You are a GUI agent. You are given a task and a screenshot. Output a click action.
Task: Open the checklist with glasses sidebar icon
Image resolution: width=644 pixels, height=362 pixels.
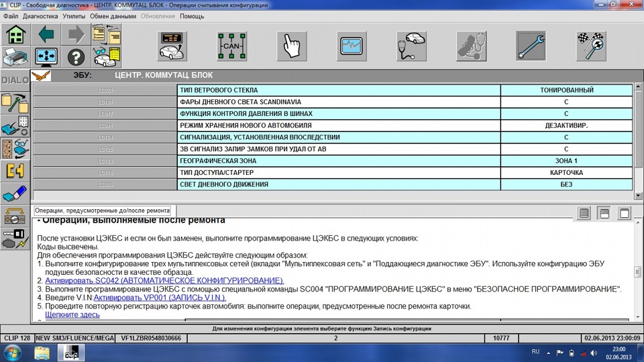pyautogui.click(x=15, y=149)
